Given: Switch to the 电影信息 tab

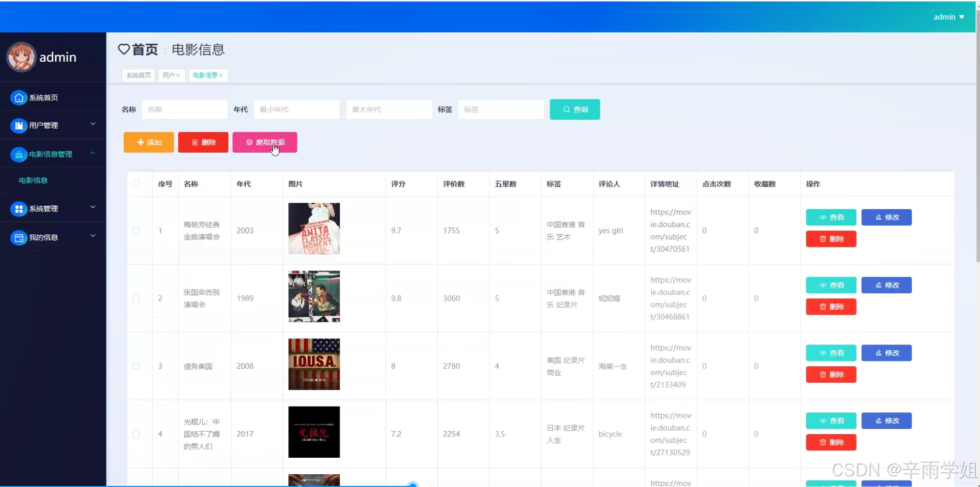Looking at the screenshot, I should coord(208,76).
